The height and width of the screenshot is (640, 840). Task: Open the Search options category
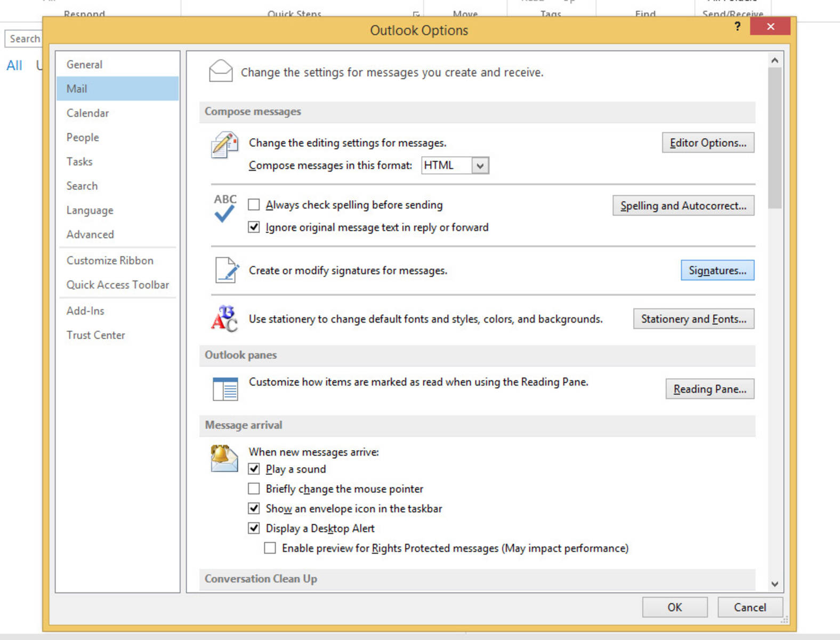point(118,186)
